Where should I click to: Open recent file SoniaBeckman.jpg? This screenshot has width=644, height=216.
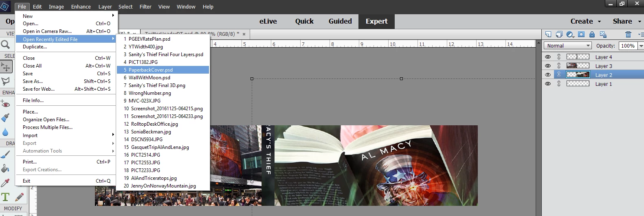[163, 132]
